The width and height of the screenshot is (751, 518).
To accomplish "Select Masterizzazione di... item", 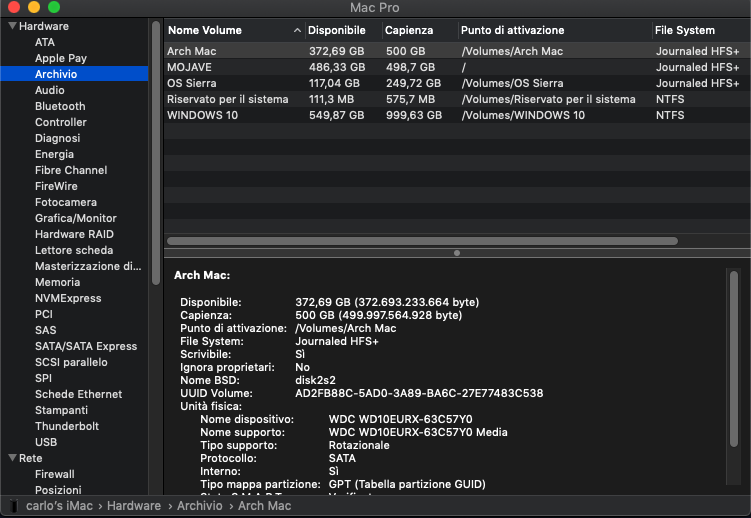I will pyautogui.click(x=88, y=266).
